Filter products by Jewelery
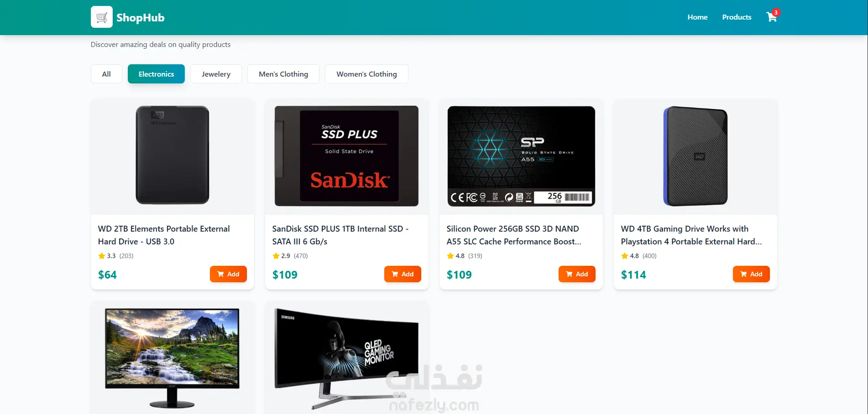This screenshot has width=868, height=414. tap(216, 74)
